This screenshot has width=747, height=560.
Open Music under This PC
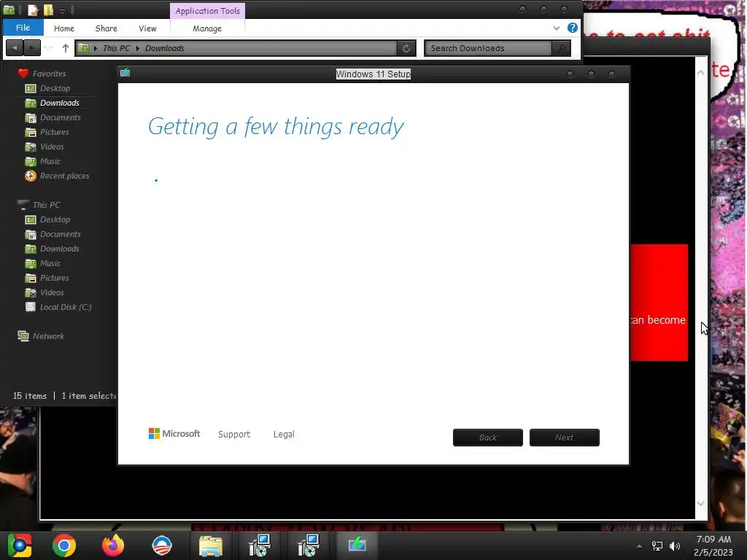pyautogui.click(x=50, y=263)
